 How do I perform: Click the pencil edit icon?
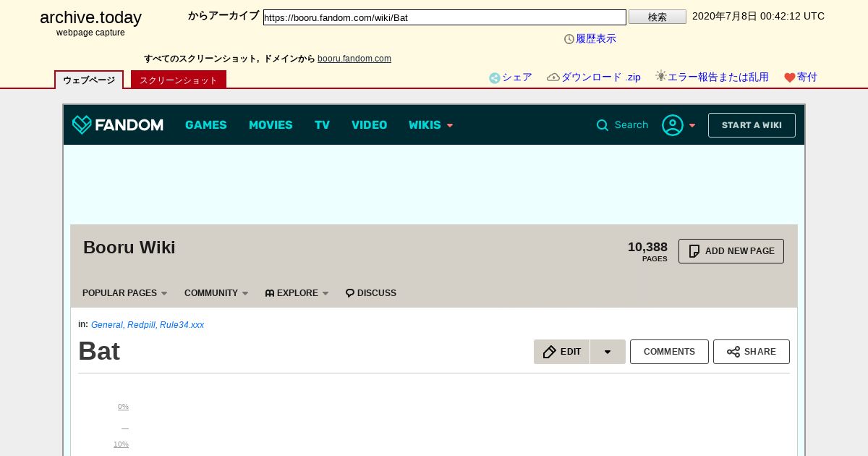[x=550, y=352]
